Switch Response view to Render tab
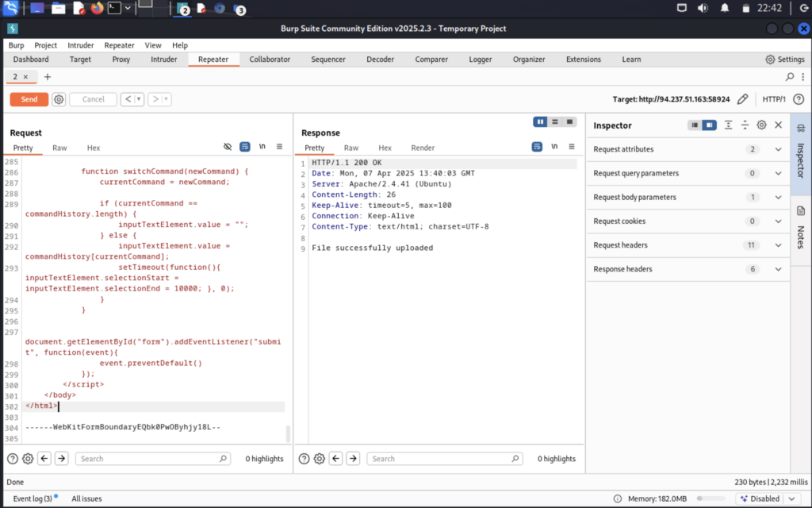 tap(423, 148)
